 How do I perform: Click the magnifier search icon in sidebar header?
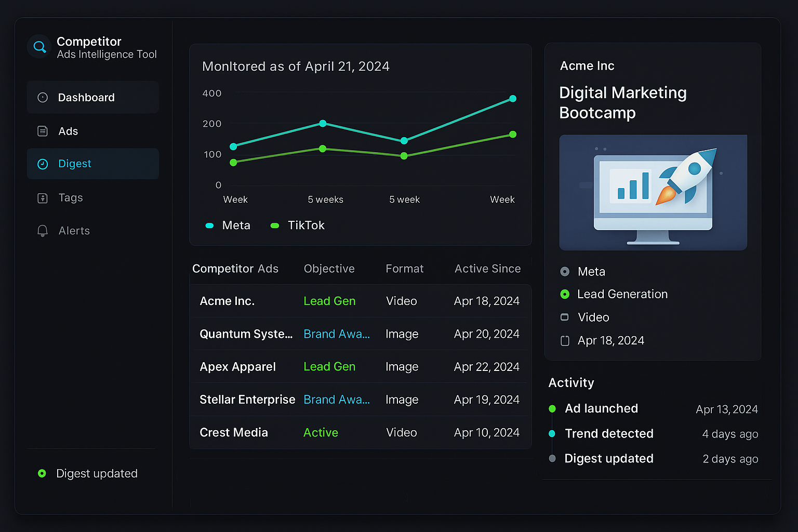(39, 46)
